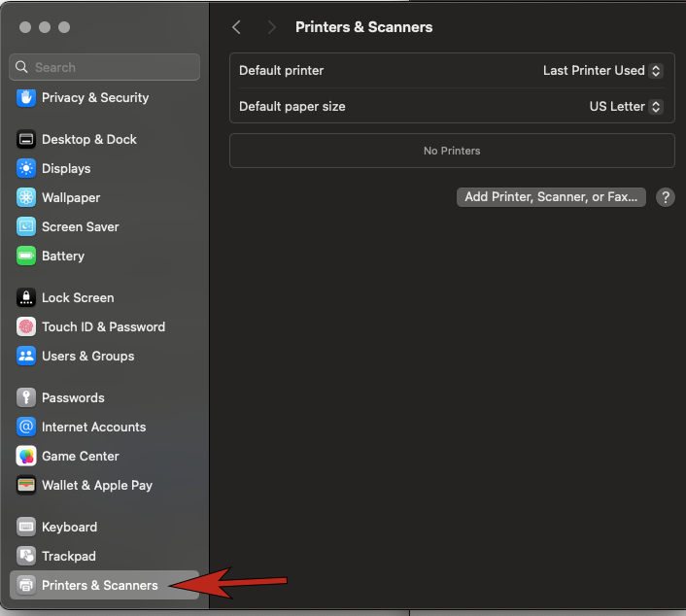
Task: Click the magnifying glass search icon
Action: 21,67
